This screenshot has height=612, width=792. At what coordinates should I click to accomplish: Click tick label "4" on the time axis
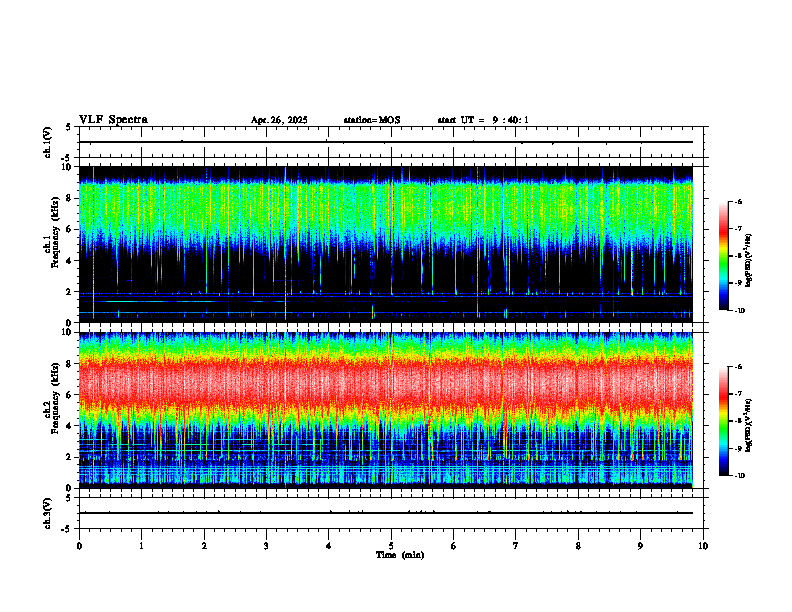[x=329, y=546]
